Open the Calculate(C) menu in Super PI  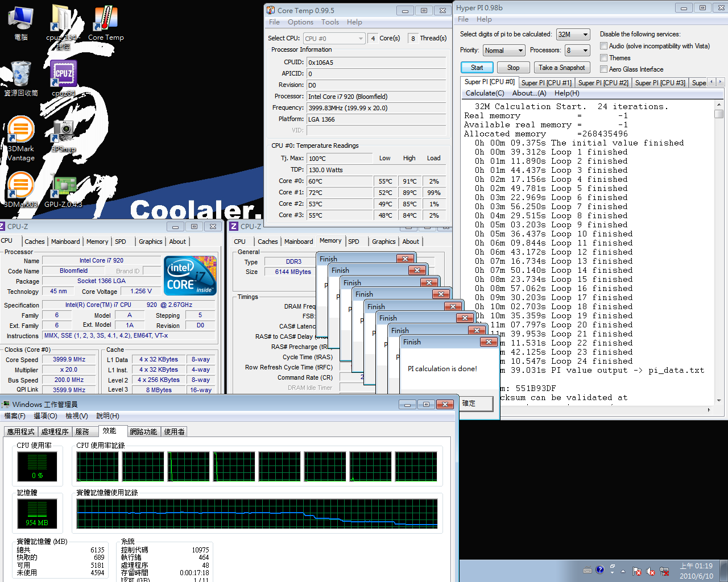485,93
